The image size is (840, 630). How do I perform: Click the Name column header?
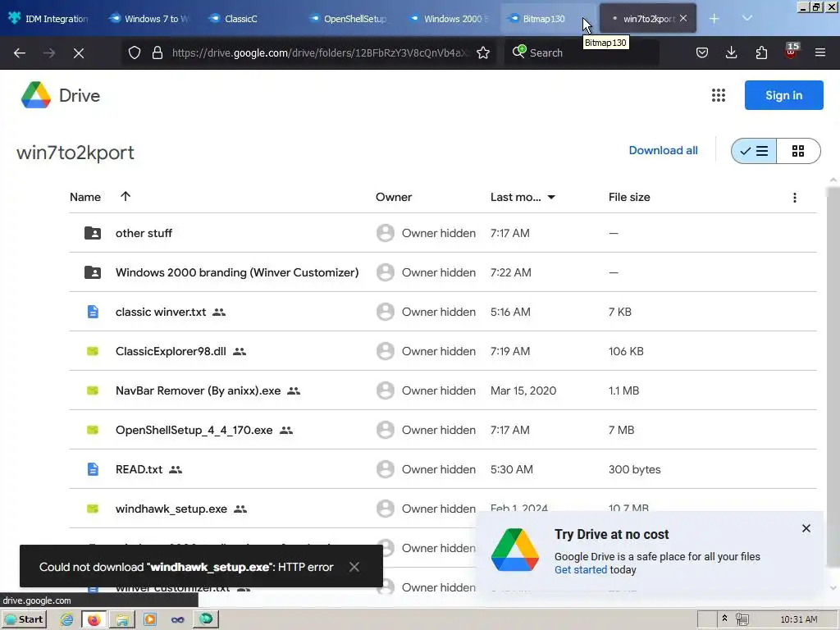[x=85, y=197]
